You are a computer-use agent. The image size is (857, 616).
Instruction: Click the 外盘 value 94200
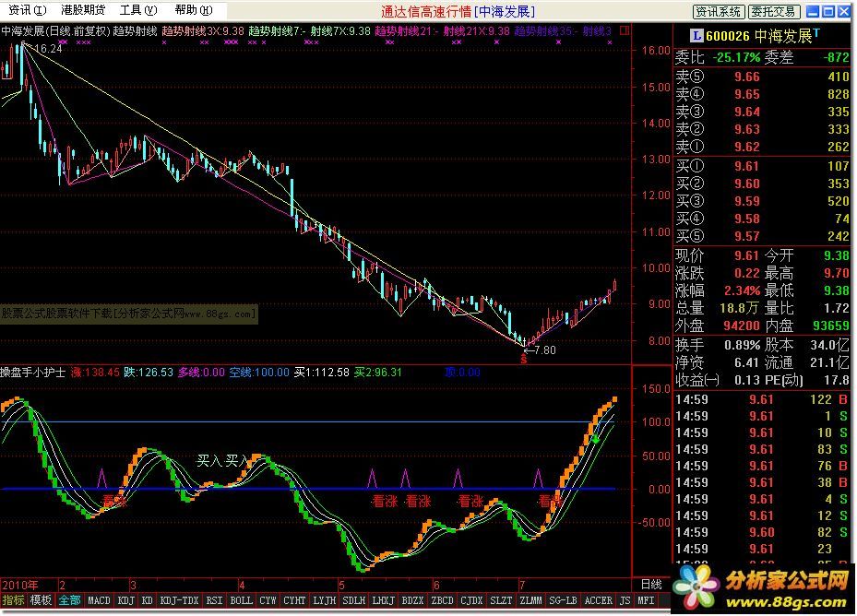[742, 326]
